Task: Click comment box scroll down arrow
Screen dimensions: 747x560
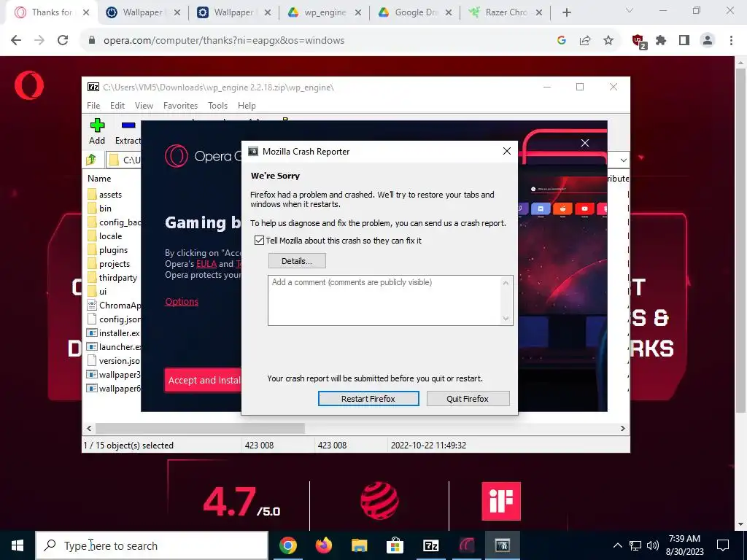Action: pos(506,319)
